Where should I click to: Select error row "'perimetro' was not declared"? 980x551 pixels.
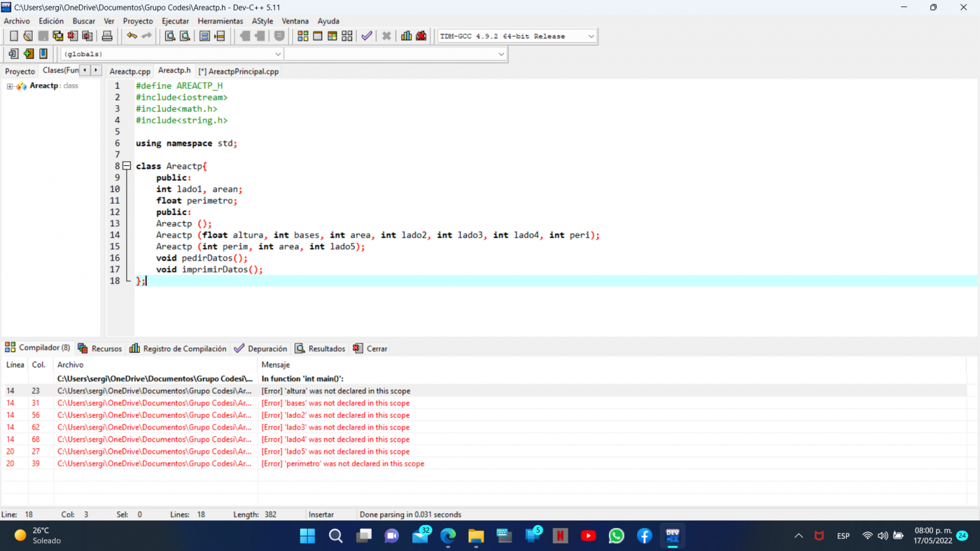coord(483,464)
